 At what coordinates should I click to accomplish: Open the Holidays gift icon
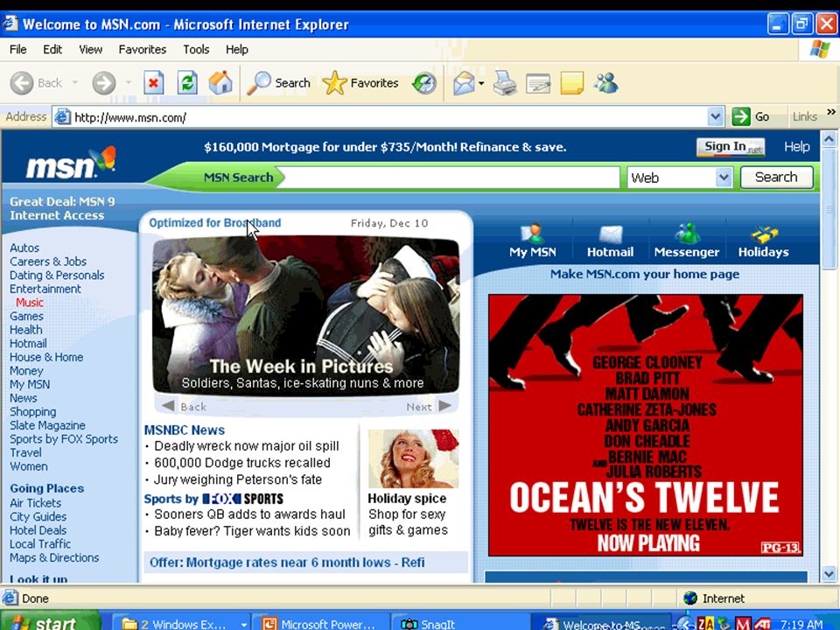pyautogui.click(x=764, y=234)
